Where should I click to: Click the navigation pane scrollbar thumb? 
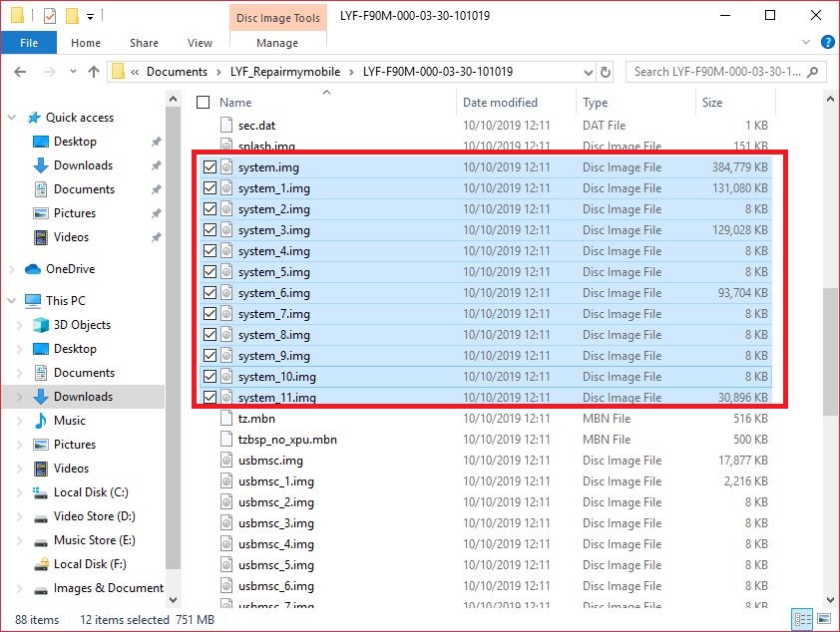tap(173, 337)
